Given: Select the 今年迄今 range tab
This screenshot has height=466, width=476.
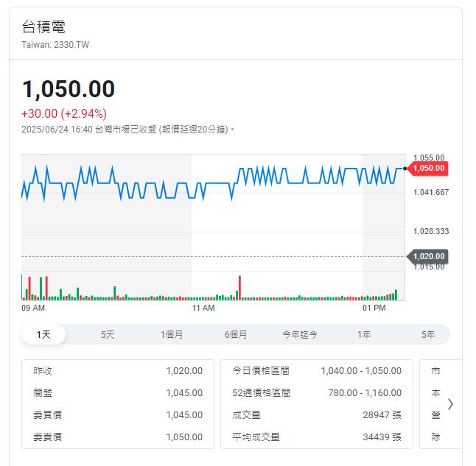Looking at the screenshot, I should tap(300, 334).
